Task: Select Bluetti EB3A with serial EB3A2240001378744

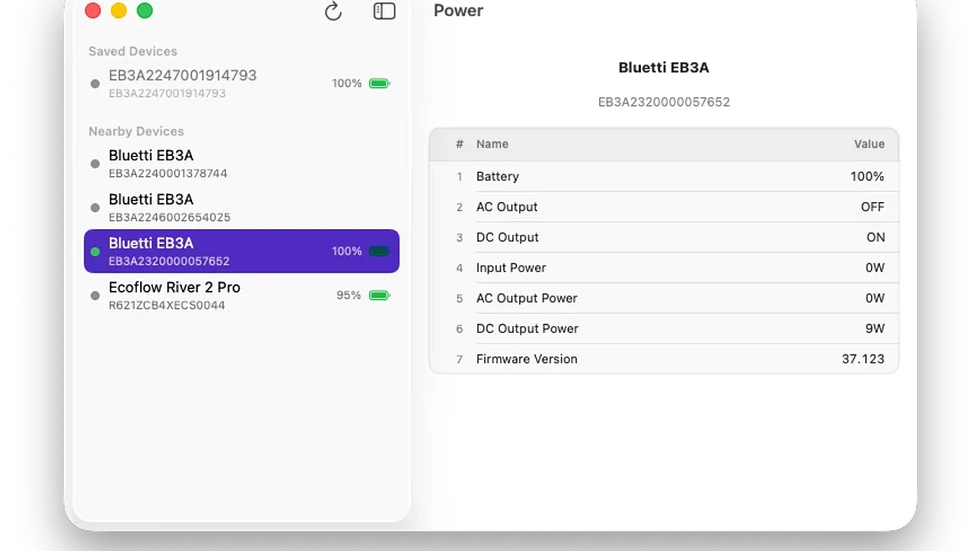Action: [x=242, y=164]
